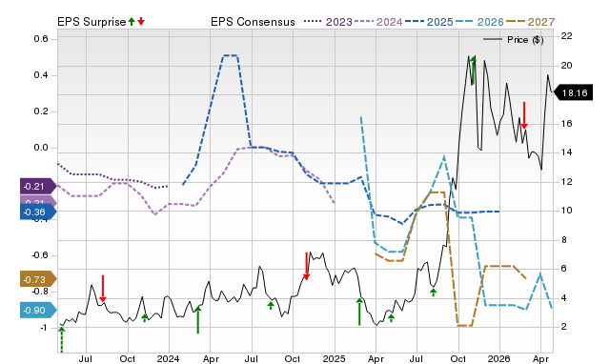Click the 0.0 EPS axis label
The image size is (610, 364).
coord(41,148)
